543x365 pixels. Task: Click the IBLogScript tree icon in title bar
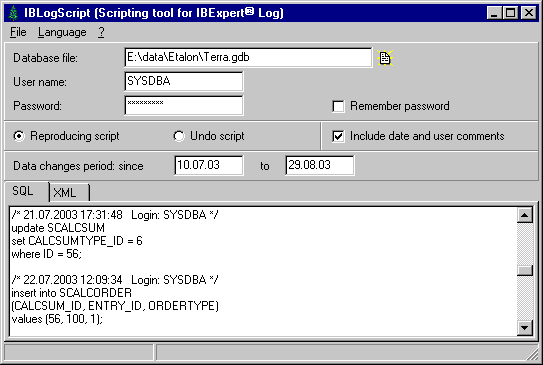[13, 13]
